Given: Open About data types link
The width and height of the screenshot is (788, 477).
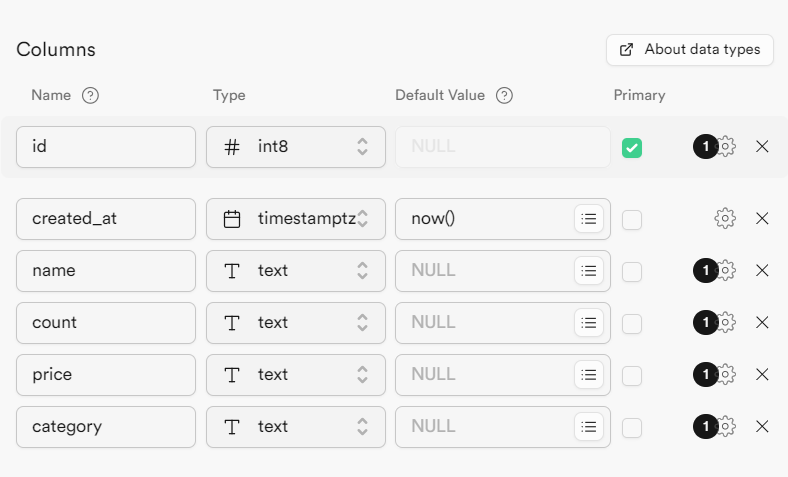Looking at the screenshot, I should point(690,49).
